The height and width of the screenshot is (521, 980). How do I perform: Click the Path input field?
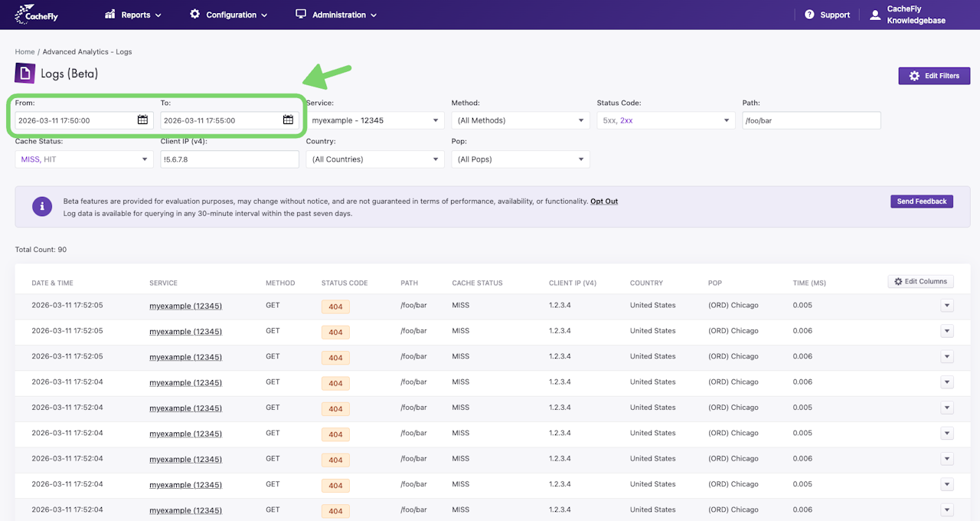[811, 120]
